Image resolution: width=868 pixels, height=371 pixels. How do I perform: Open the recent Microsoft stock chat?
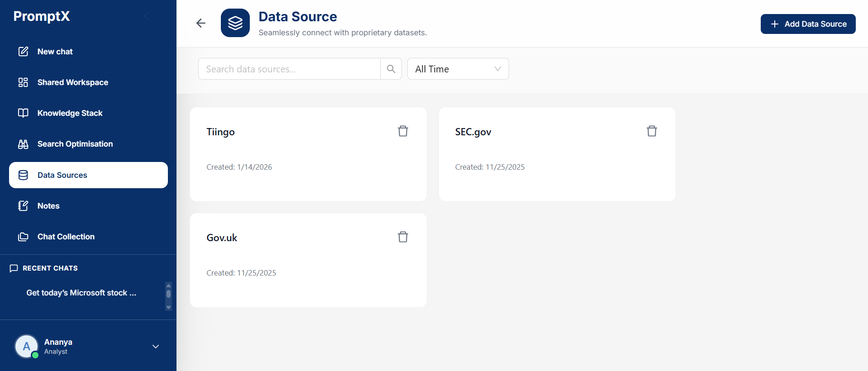pyautogui.click(x=81, y=293)
